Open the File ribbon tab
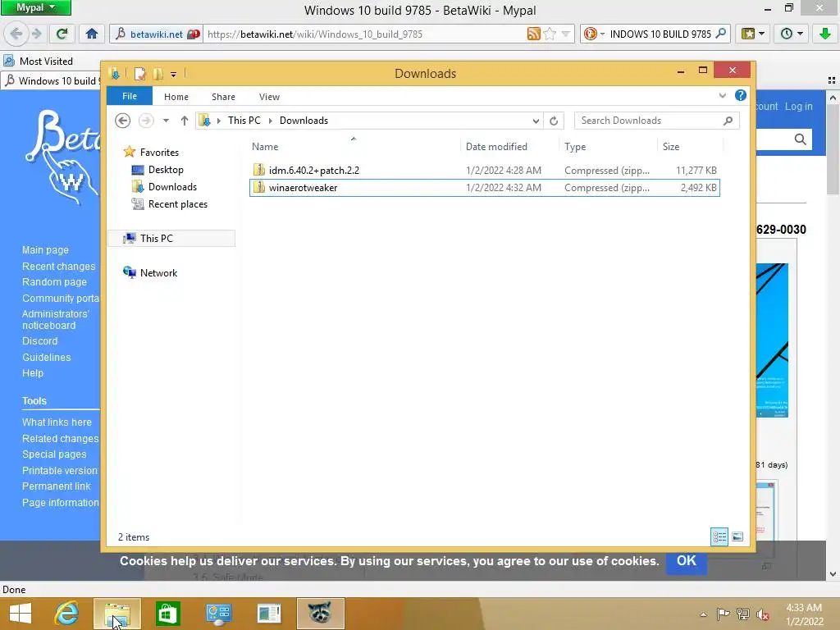Image resolution: width=840 pixels, height=630 pixels. [130, 96]
